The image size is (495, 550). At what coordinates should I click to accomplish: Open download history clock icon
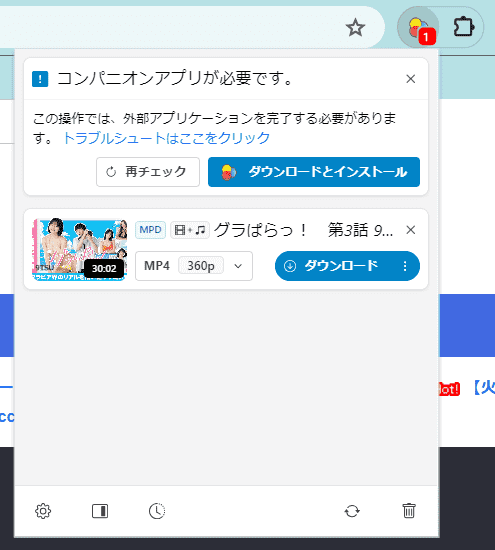tap(157, 511)
